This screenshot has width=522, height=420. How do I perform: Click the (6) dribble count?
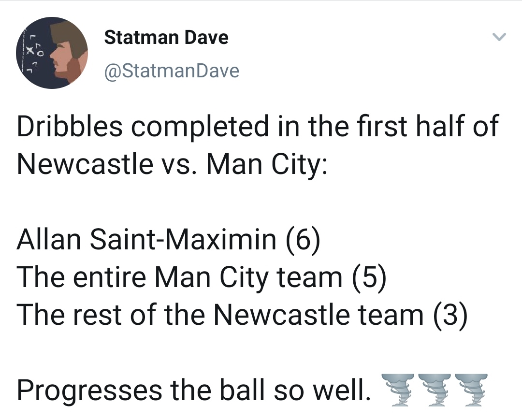303,240
